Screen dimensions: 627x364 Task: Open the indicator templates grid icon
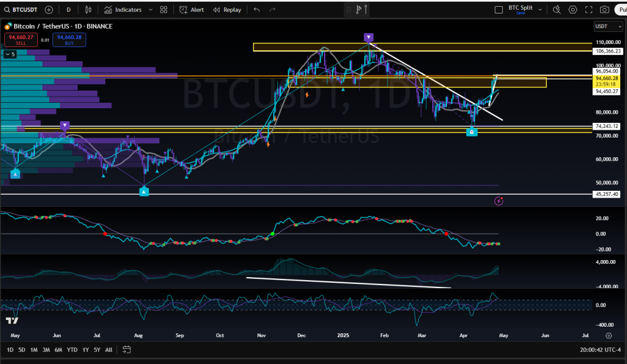coord(163,10)
